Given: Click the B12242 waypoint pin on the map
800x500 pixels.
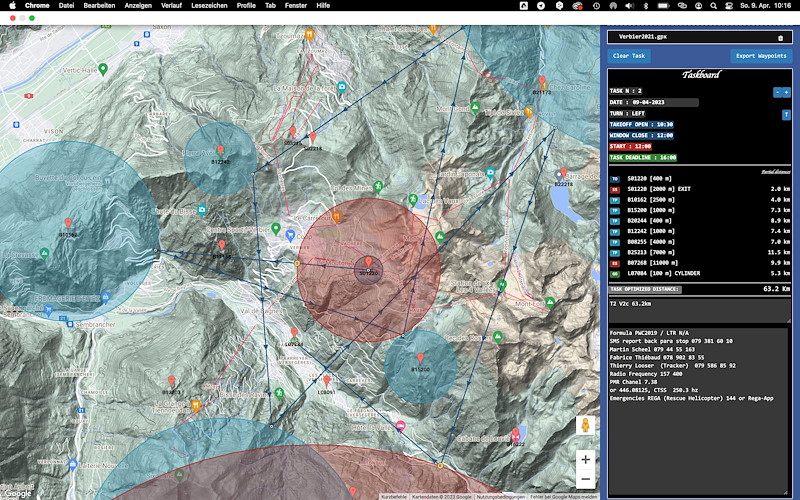Looking at the screenshot, I should click(220, 151).
